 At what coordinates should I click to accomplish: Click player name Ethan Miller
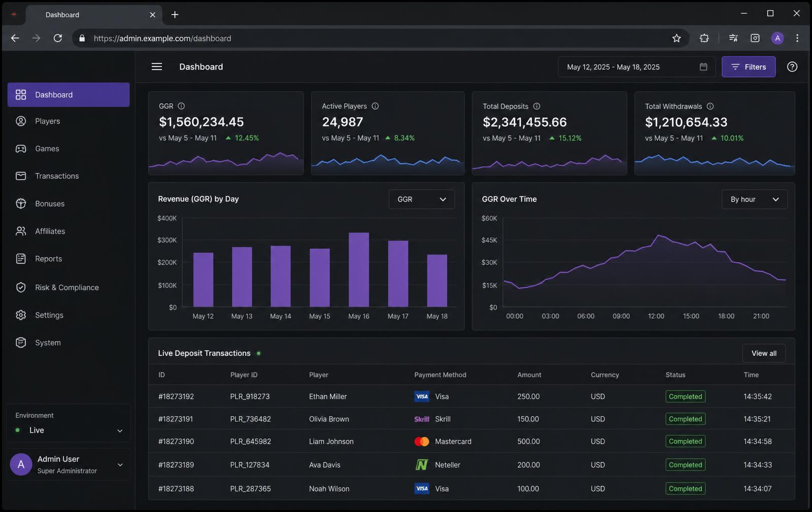click(328, 396)
